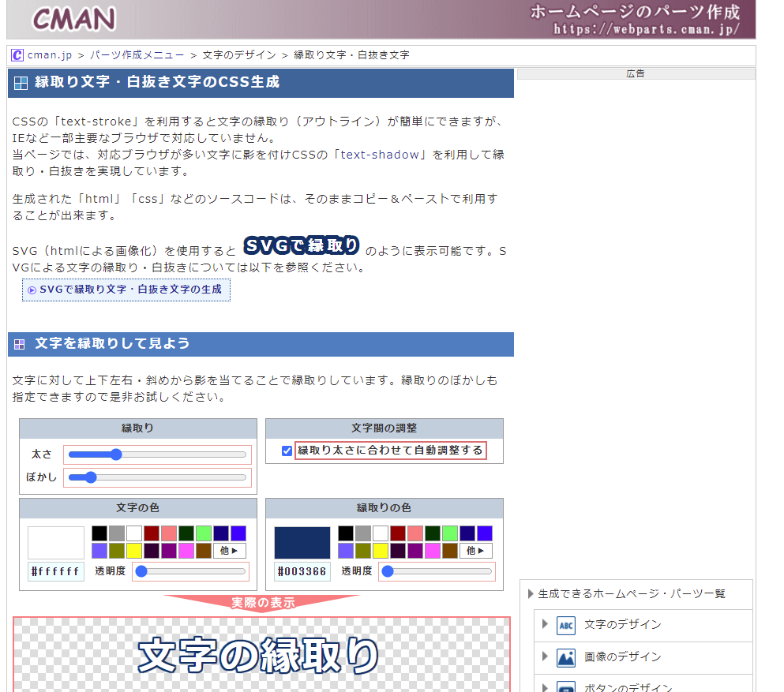Screen dimensions: 784x692
Task: Pick light purple in the 文字の色 palette
Action: click(99, 551)
